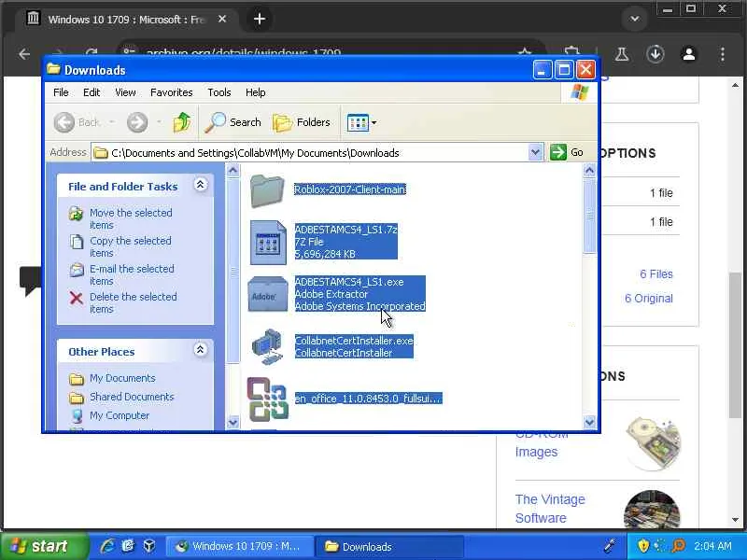Click inside the Address path field
The height and width of the screenshot is (560, 747).
tap(310, 152)
